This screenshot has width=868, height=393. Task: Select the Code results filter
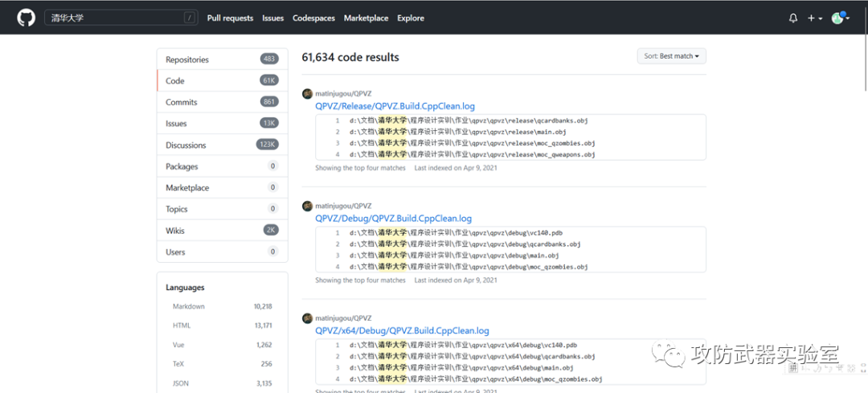click(x=223, y=81)
